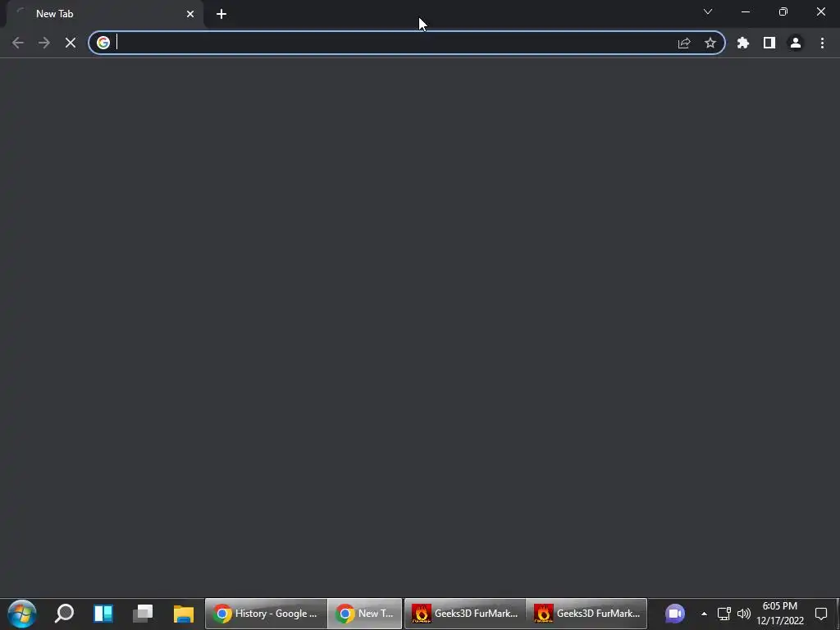Open File Explorer from taskbar
The width and height of the screenshot is (840, 630).
(183, 614)
